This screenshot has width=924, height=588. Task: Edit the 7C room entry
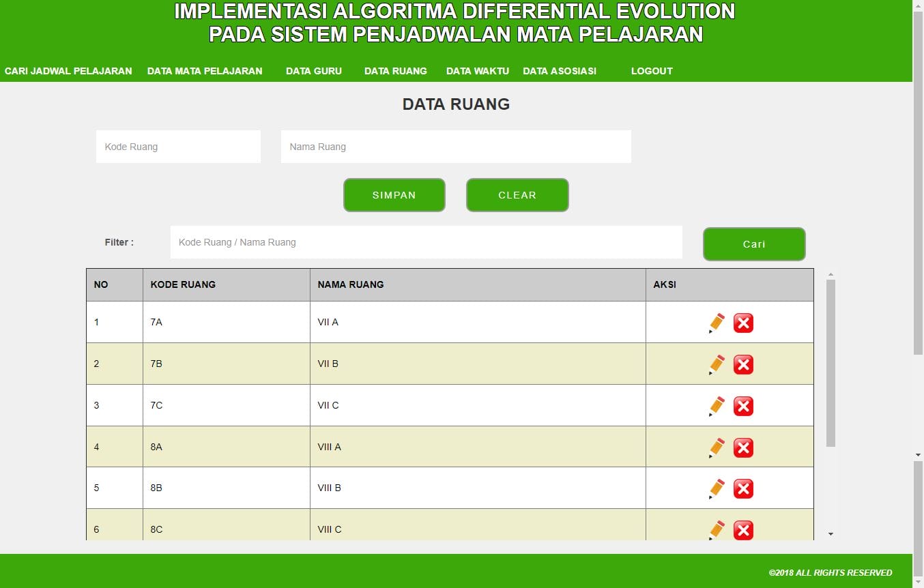coord(717,406)
